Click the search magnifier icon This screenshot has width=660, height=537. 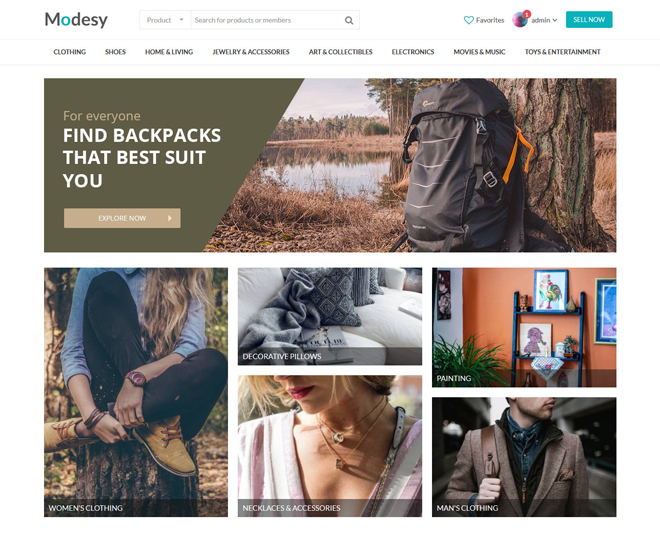[349, 20]
